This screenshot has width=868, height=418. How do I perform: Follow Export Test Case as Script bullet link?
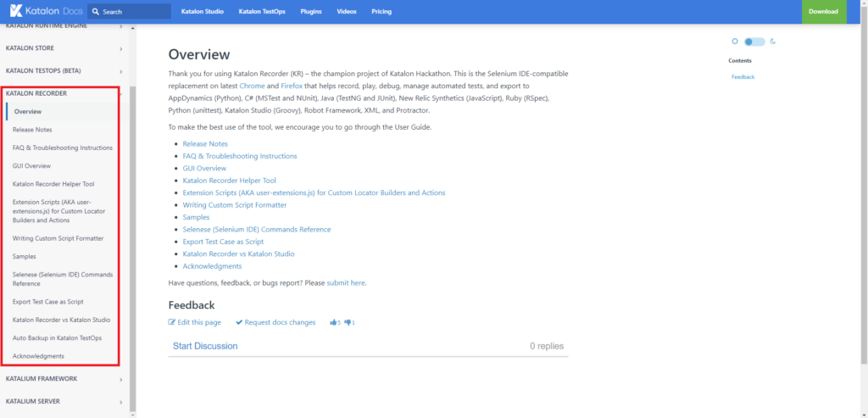tap(223, 242)
